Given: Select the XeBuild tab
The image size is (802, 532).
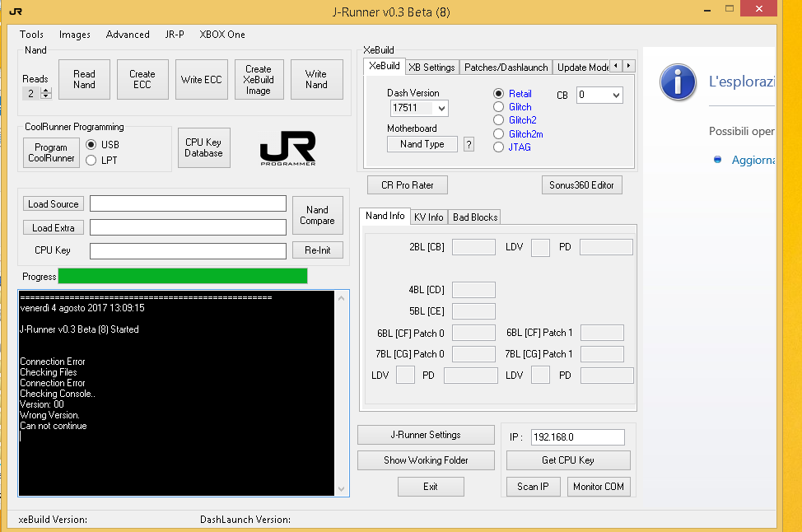Looking at the screenshot, I should click(x=385, y=66).
